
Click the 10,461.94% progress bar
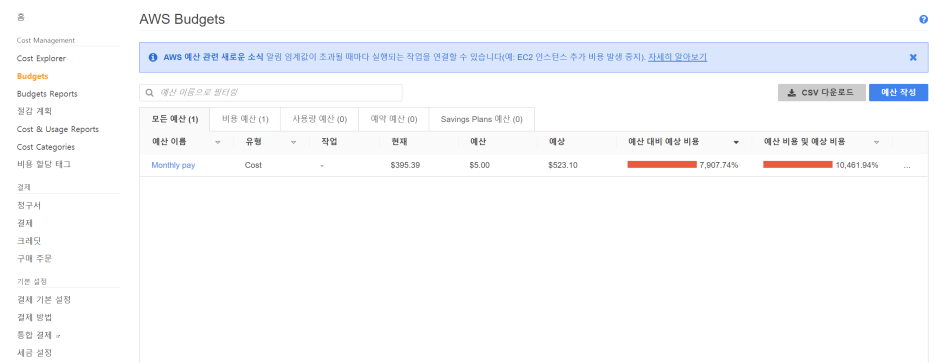point(798,164)
